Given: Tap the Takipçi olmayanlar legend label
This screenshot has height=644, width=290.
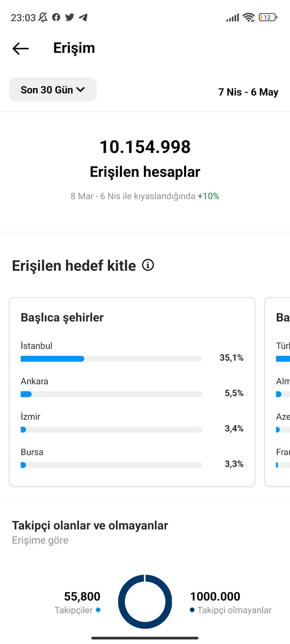Looking at the screenshot, I should [x=234, y=610].
